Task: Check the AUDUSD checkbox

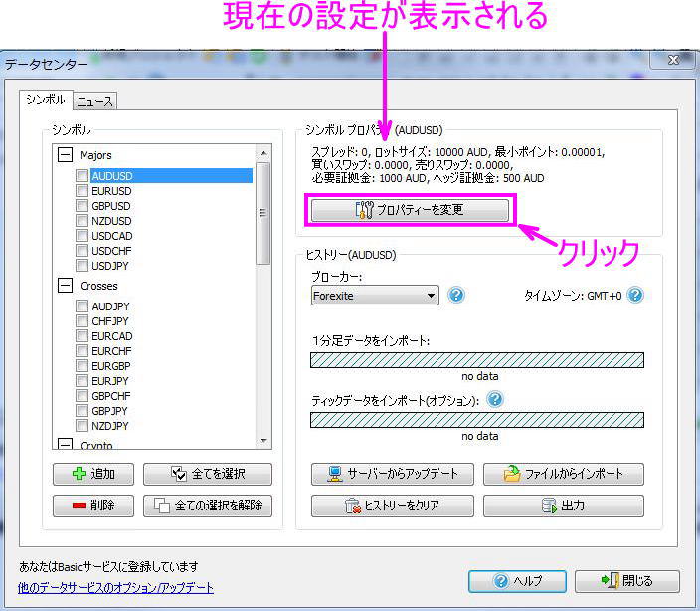Action: pos(82,175)
